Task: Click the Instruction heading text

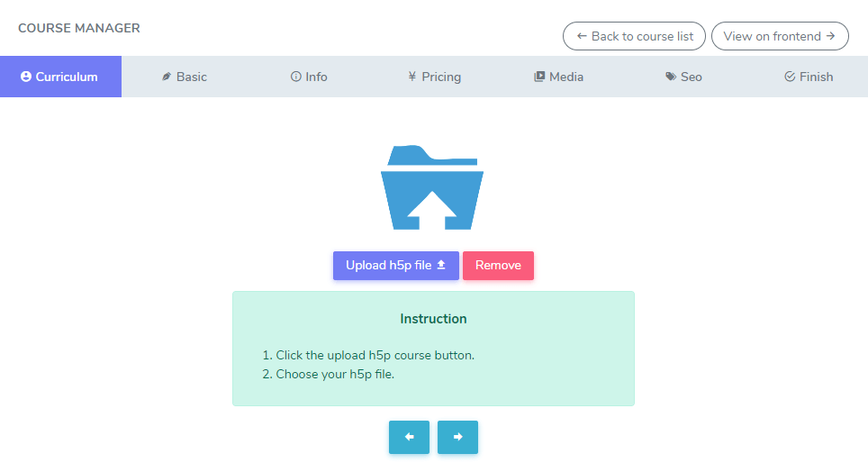Action: click(433, 319)
